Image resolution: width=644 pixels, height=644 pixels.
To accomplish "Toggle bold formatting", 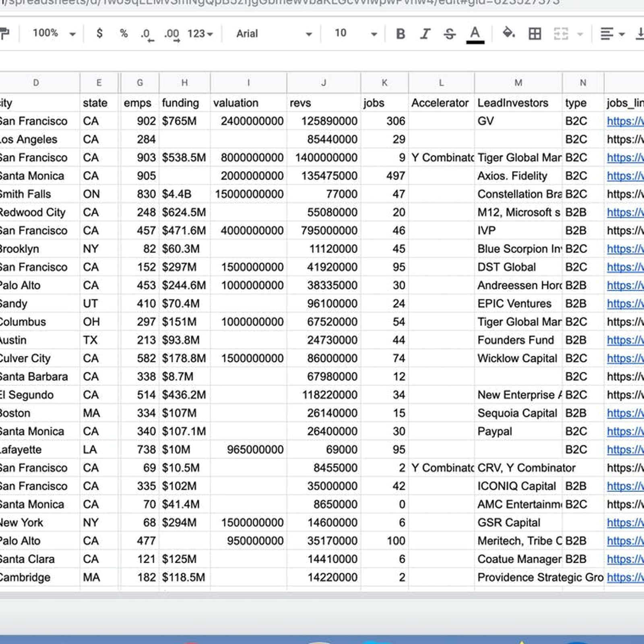I will click(x=400, y=34).
